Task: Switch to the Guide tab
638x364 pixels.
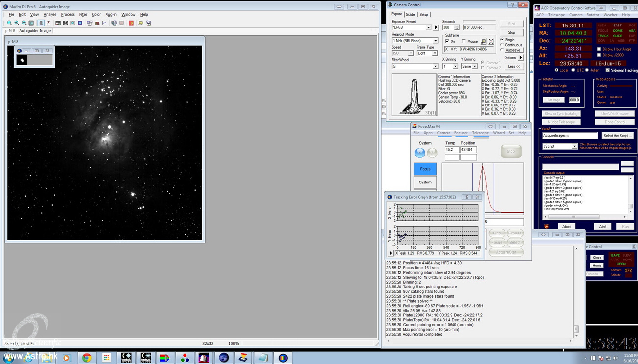Action: [x=410, y=15]
